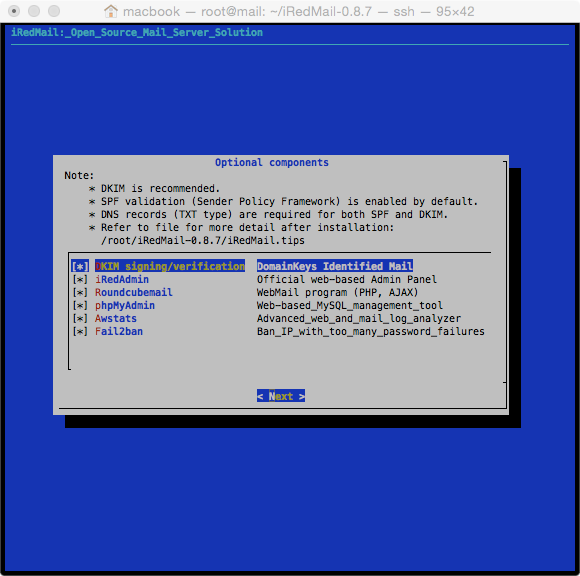Click the iRedMail.tips file path text
This screenshot has width=580, height=576.
(203, 240)
